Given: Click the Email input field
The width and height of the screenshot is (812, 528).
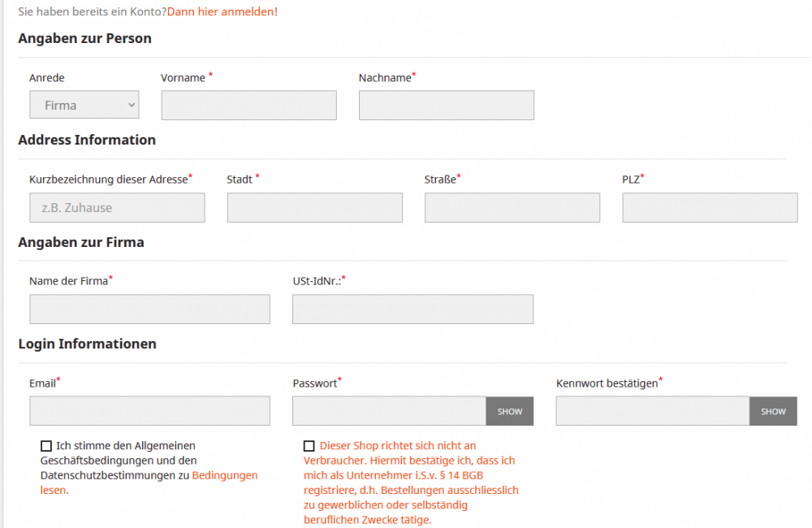Looking at the screenshot, I should click(149, 411).
